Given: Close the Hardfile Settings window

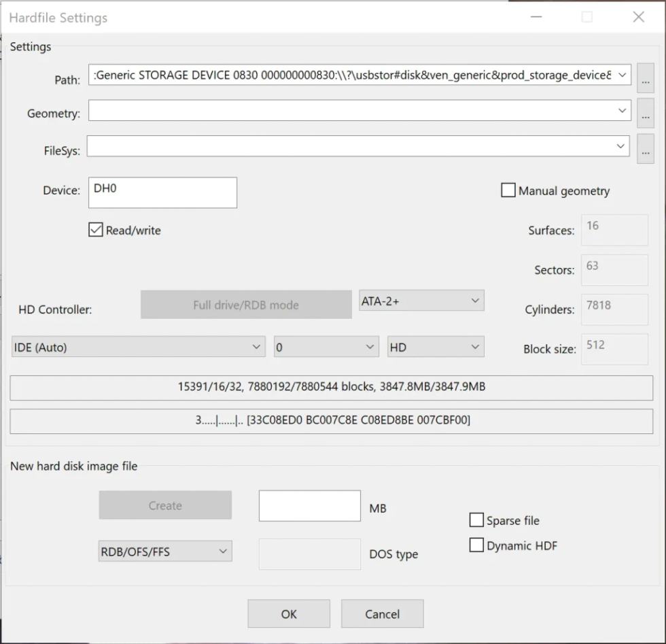Looking at the screenshot, I should tap(638, 17).
